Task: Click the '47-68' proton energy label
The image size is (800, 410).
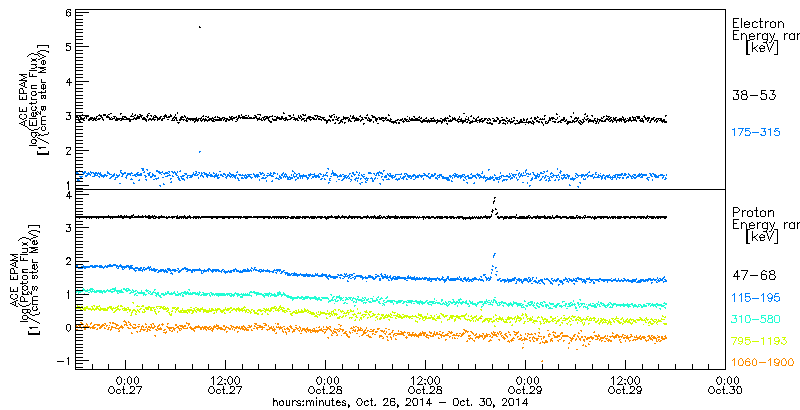Action: pos(754,276)
